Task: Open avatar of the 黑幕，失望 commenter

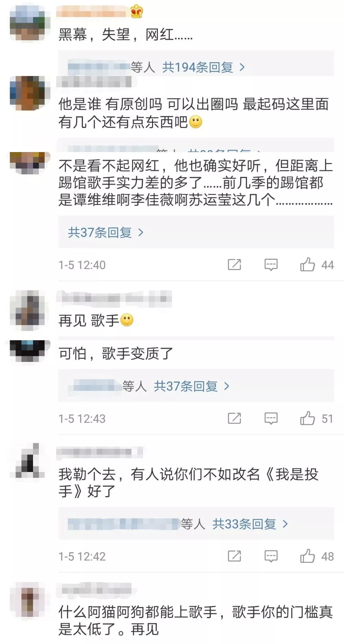Action: [28, 22]
